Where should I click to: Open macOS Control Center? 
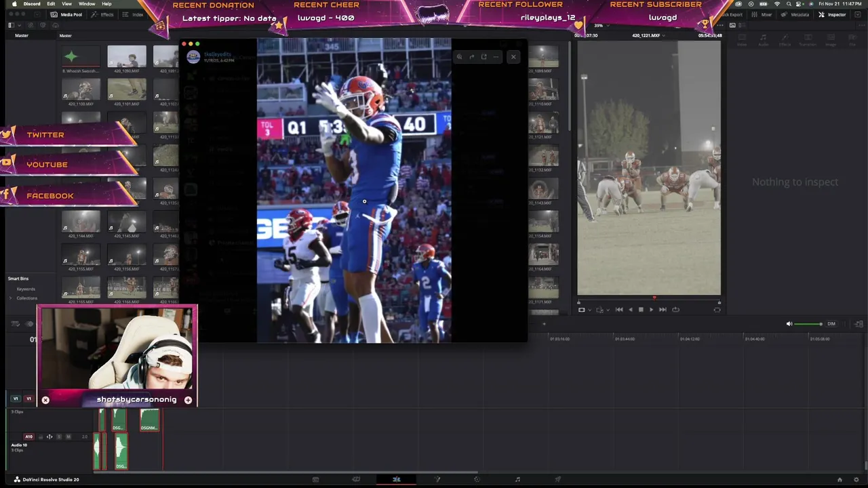tap(800, 3)
